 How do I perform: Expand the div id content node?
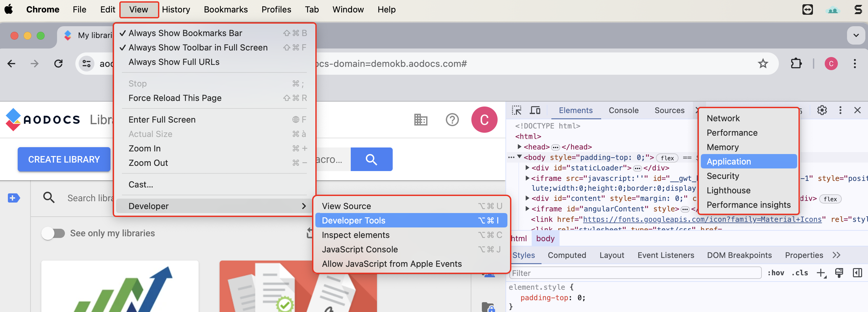(x=527, y=199)
